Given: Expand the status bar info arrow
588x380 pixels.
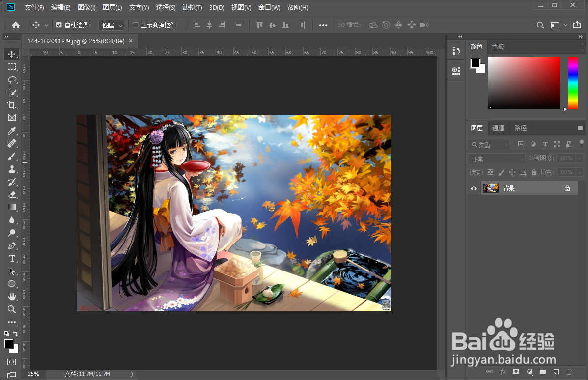Looking at the screenshot, I should click(132, 374).
